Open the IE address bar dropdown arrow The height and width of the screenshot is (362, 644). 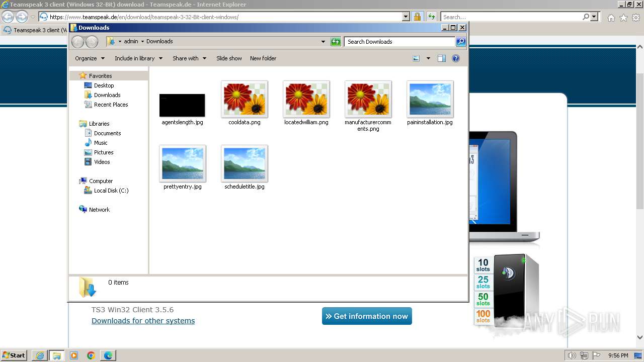(x=406, y=17)
